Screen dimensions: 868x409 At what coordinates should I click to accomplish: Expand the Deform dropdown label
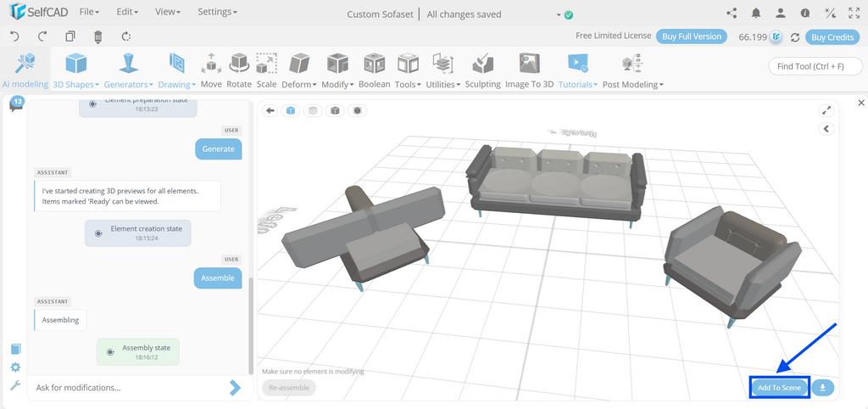click(299, 85)
